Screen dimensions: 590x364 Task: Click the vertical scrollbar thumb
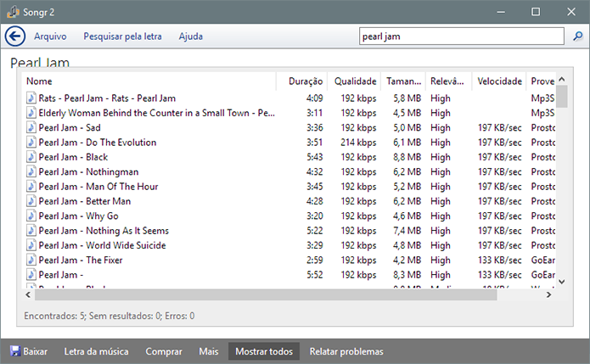pyautogui.click(x=562, y=96)
